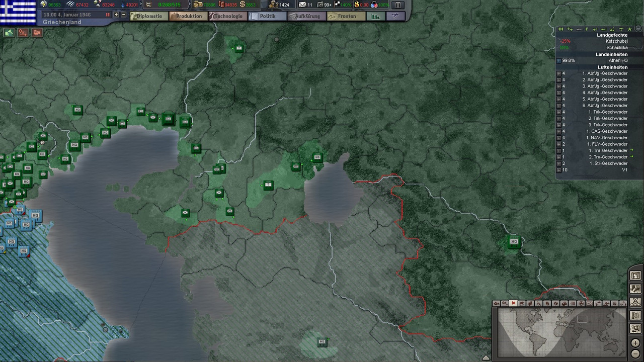
Task: Toggle the land units filter in outliner
Action: pos(560,29)
